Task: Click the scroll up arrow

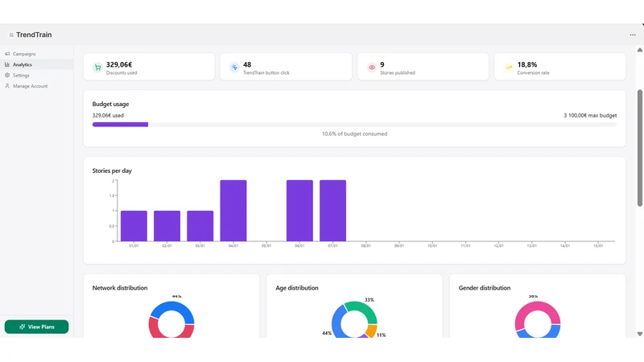Action: 640,50
